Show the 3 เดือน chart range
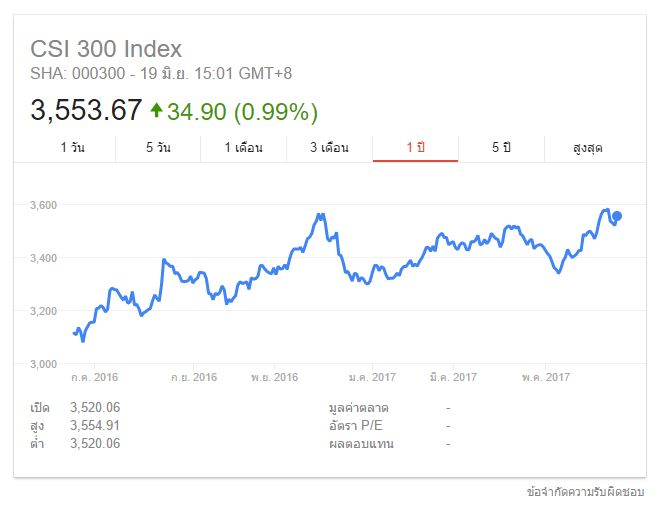Screen dimensions: 661x515 click(329, 148)
